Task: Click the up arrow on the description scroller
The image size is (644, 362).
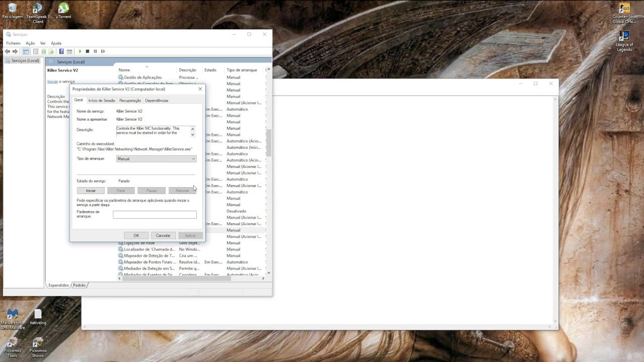Action: (x=192, y=129)
